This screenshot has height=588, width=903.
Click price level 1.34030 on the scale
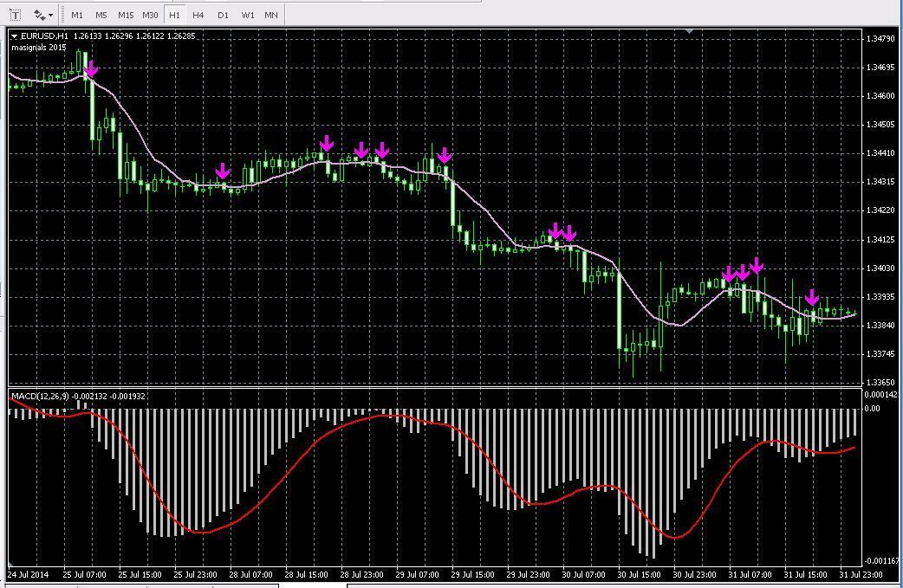click(x=880, y=268)
